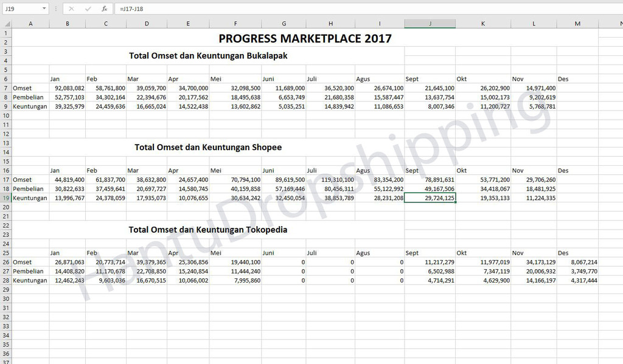Select the Sept header in row 25
Viewport: 623px width, 364px height.
(412, 253)
